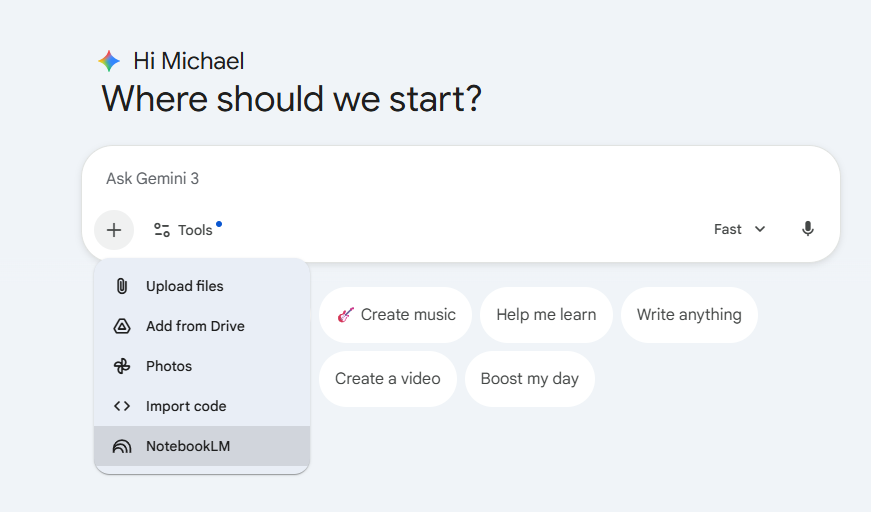
Task: Focus the Ask Gemini 3 prompt field
Action: [460, 179]
